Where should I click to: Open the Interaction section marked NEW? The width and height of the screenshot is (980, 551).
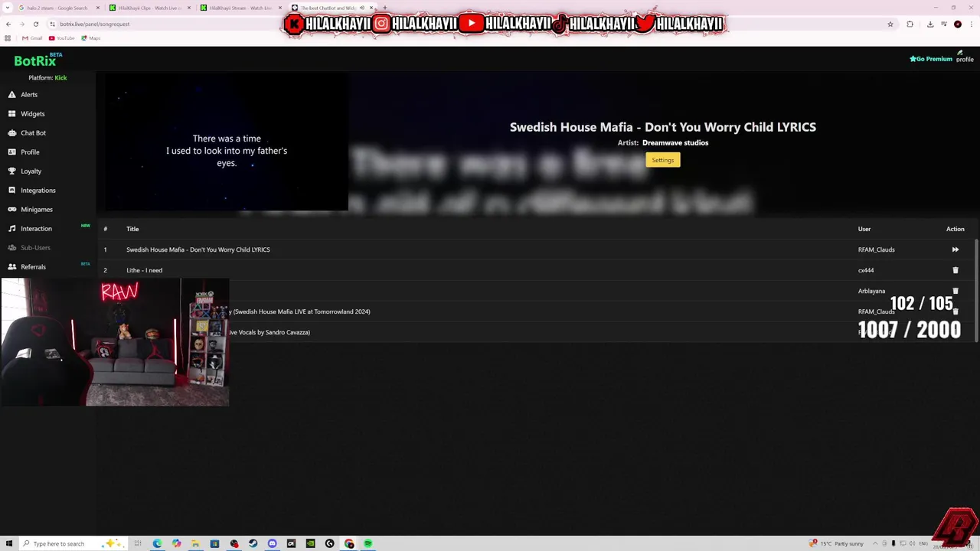coord(36,229)
